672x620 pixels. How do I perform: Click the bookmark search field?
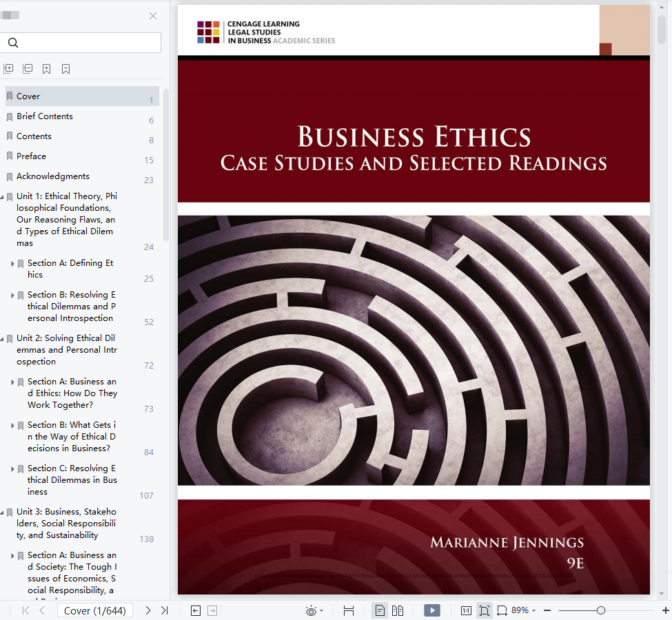(81, 43)
